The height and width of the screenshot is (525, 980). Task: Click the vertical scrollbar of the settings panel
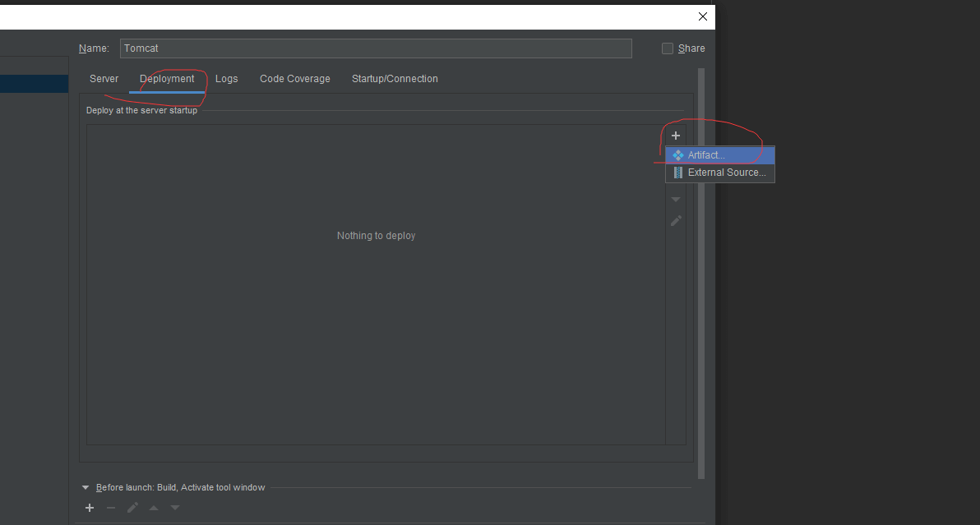point(701,271)
